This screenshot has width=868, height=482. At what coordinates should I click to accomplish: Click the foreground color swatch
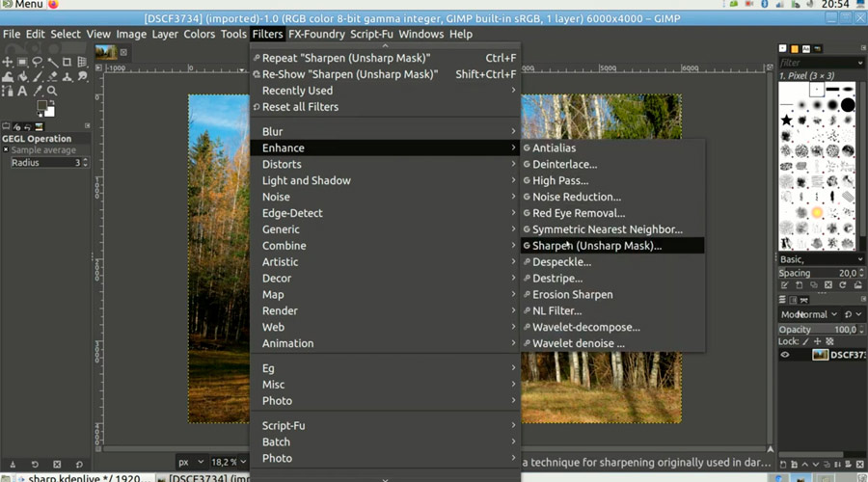[x=41, y=105]
